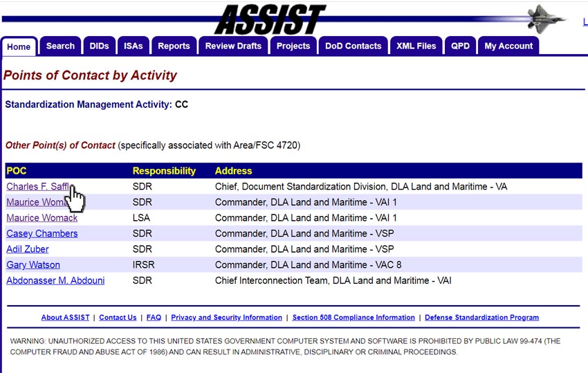The width and height of the screenshot is (588, 373).
Task: Click the ASSIST logo banner
Action: (x=270, y=19)
